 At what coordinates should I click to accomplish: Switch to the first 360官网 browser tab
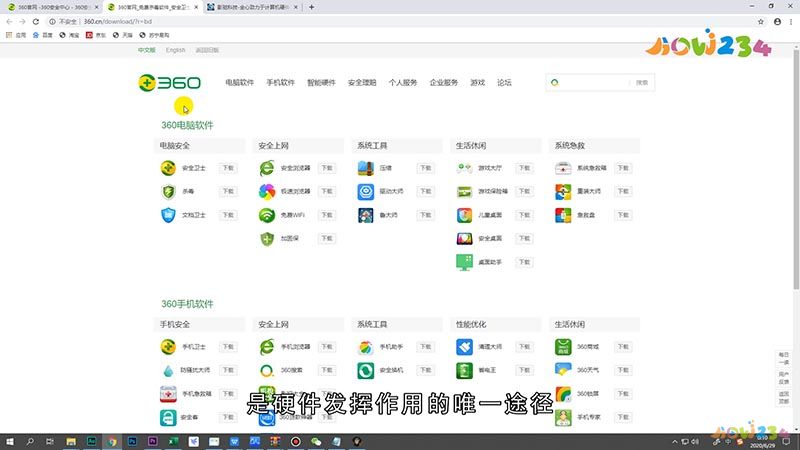click(x=51, y=7)
